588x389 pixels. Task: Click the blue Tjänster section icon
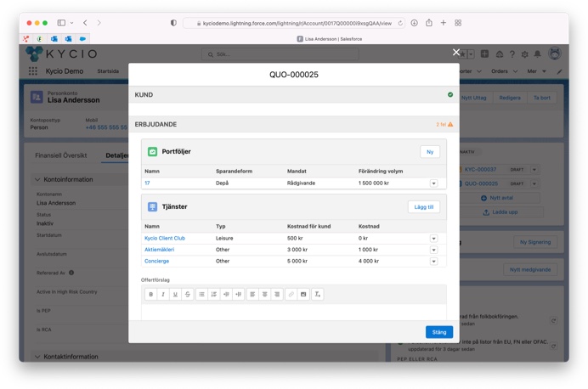click(152, 206)
